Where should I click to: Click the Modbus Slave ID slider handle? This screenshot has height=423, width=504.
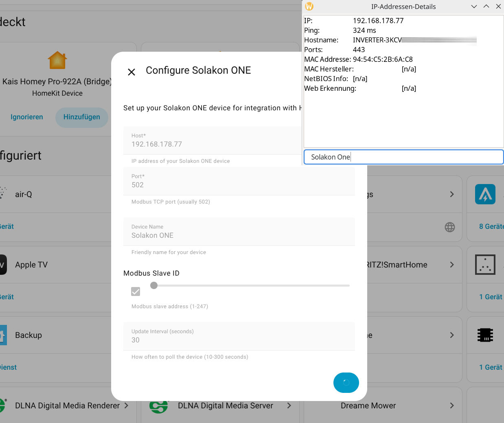154,285
